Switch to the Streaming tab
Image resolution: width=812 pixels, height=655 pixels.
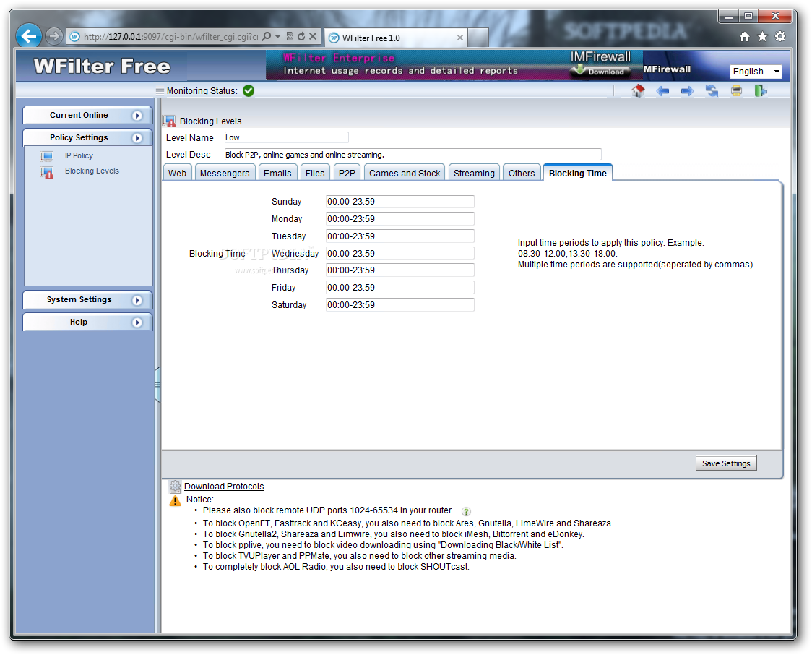474,173
